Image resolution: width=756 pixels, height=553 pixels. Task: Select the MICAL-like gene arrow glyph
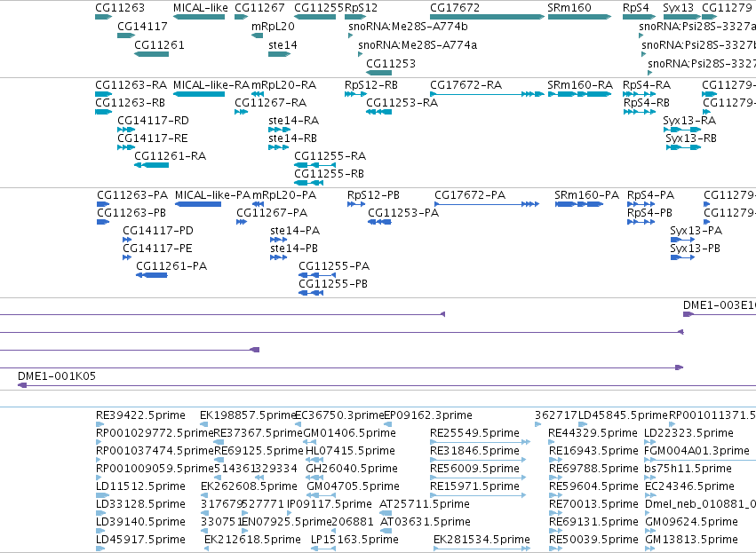(x=199, y=17)
